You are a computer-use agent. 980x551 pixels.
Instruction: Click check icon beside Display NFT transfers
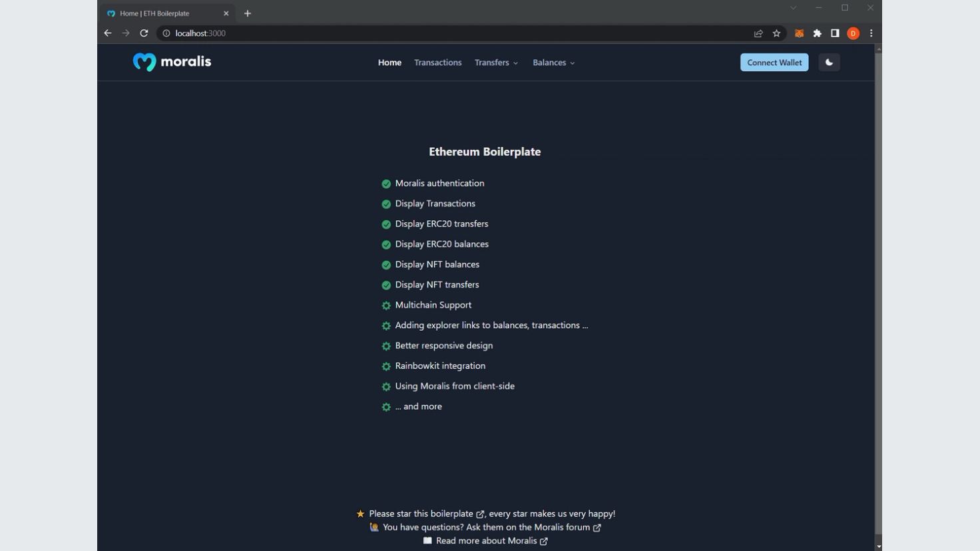(x=386, y=285)
